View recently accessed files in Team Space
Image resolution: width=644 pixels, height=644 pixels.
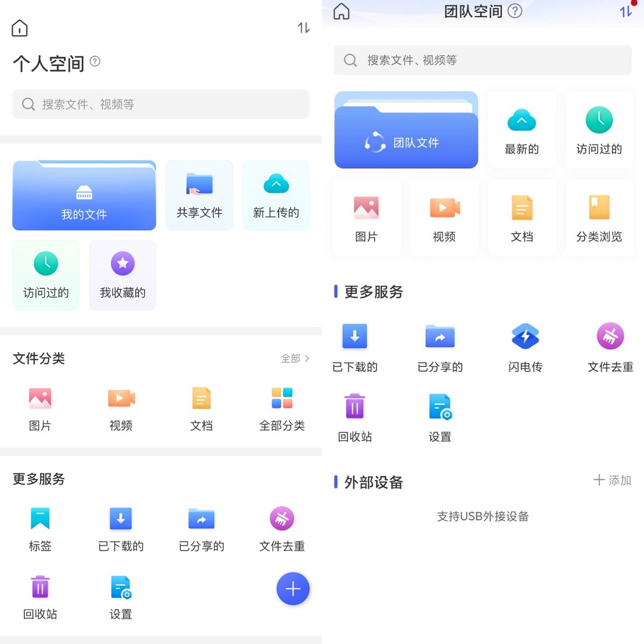(599, 129)
